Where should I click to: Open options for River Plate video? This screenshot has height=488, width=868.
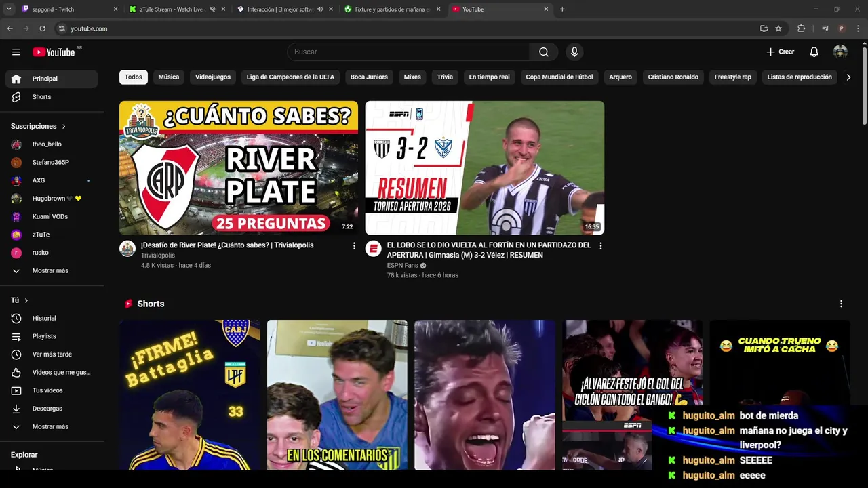coord(354,246)
